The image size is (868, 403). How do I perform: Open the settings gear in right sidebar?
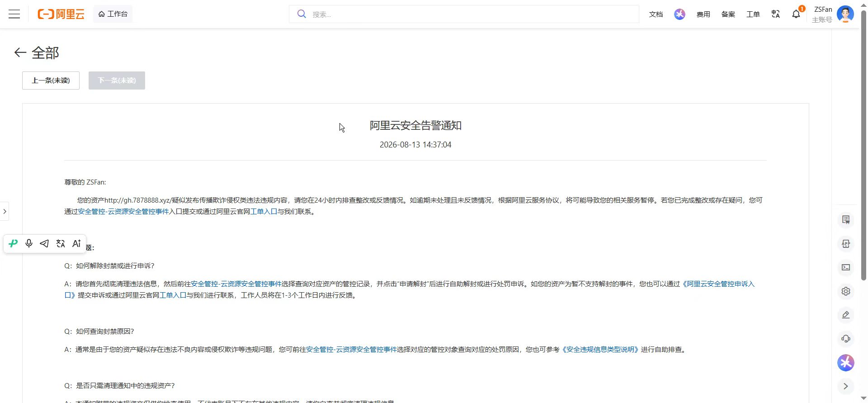pos(846,291)
